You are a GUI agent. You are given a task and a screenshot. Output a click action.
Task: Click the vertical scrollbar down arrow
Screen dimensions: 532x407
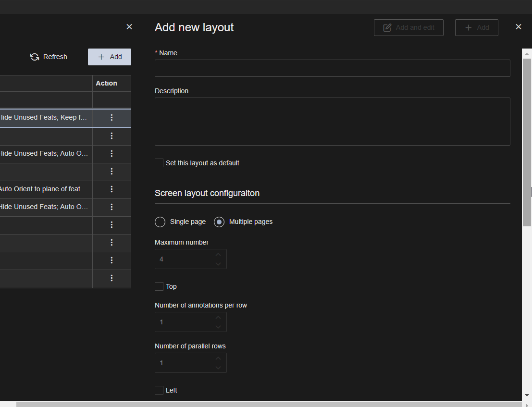click(527, 395)
